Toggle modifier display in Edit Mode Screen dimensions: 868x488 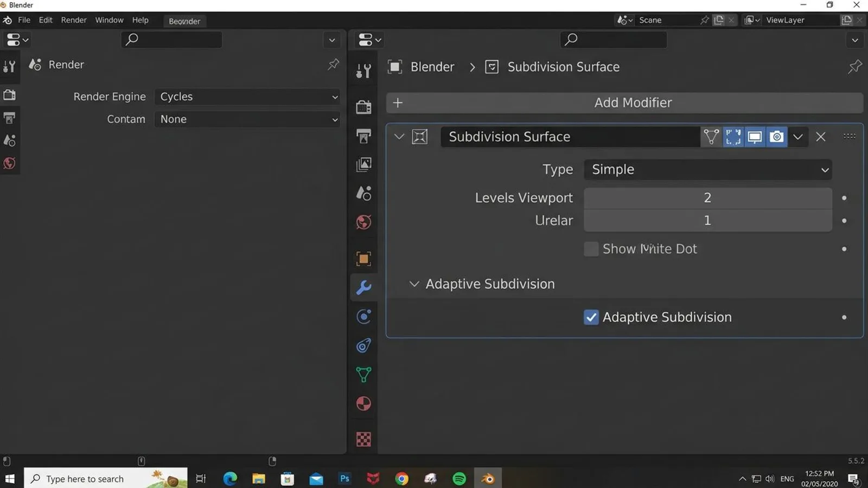pos(733,137)
